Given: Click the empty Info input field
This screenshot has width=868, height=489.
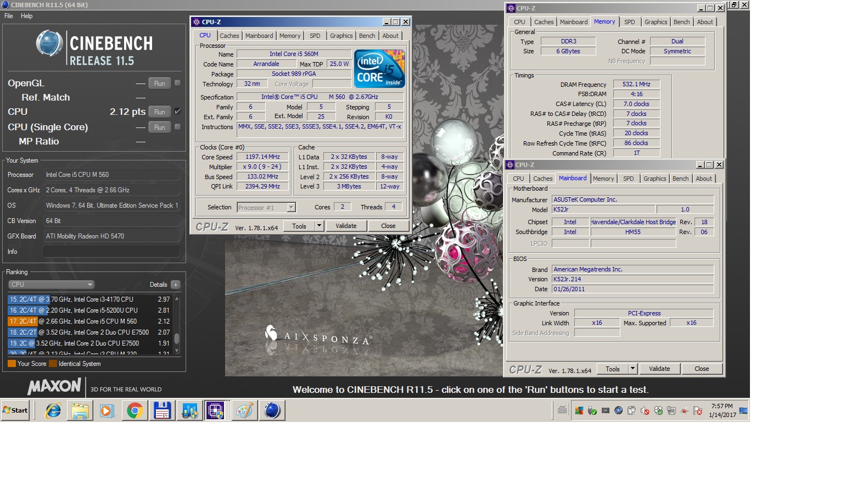Looking at the screenshot, I should 111,251.
